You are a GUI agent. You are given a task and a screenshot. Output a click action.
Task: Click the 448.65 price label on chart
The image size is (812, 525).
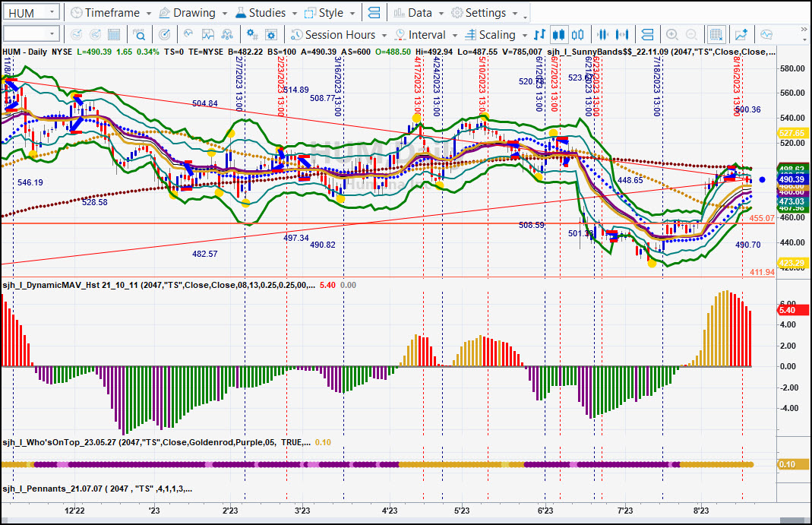630,180
